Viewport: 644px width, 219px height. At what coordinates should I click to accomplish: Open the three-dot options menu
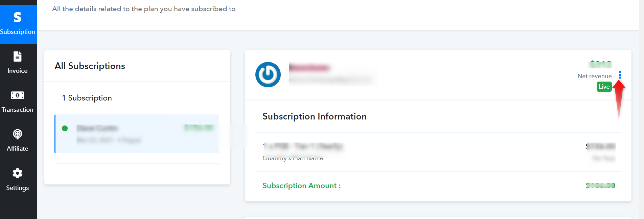(x=620, y=75)
